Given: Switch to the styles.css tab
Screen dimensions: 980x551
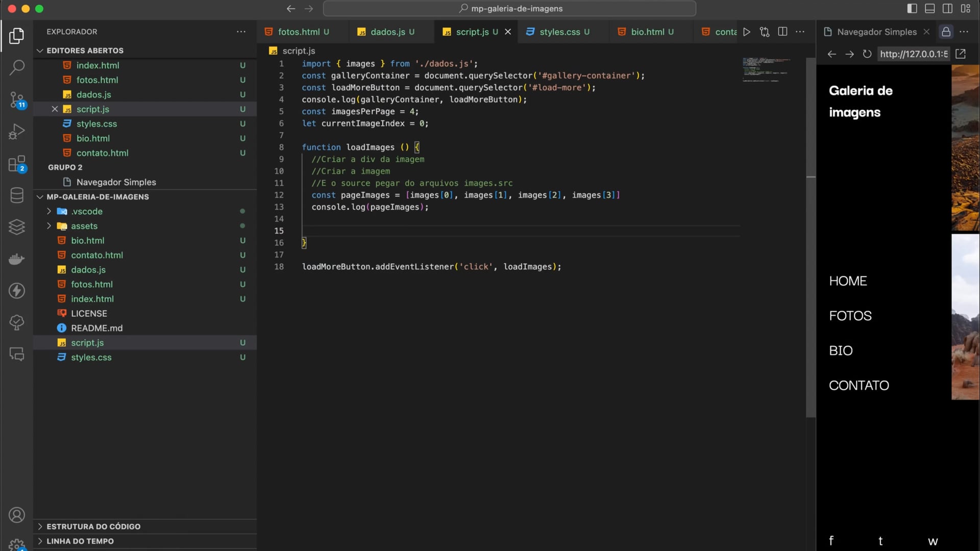Looking at the screenshot, I should click(x=559, y=32).
